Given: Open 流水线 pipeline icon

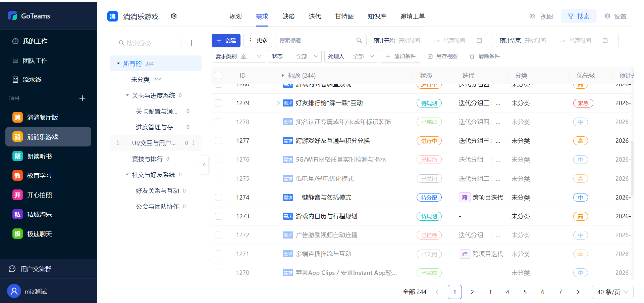Looking at the screenshot, I should 15,80.
